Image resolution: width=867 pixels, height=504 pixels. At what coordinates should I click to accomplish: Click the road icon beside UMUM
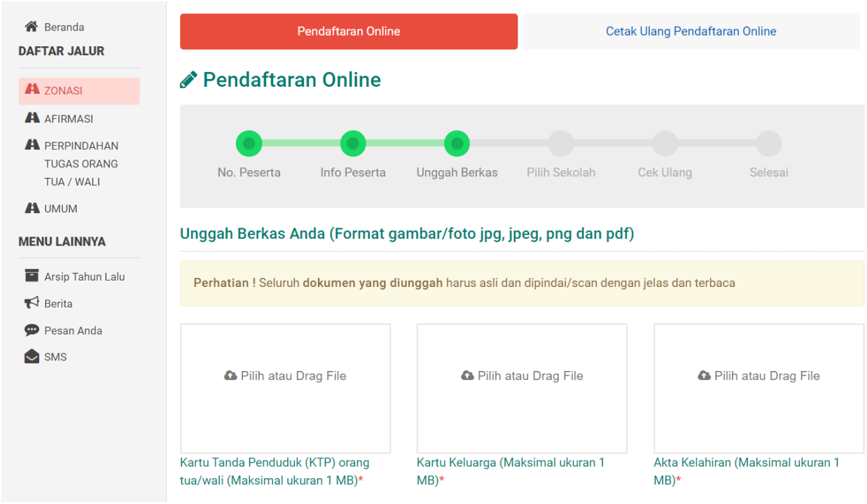point(32,208)
